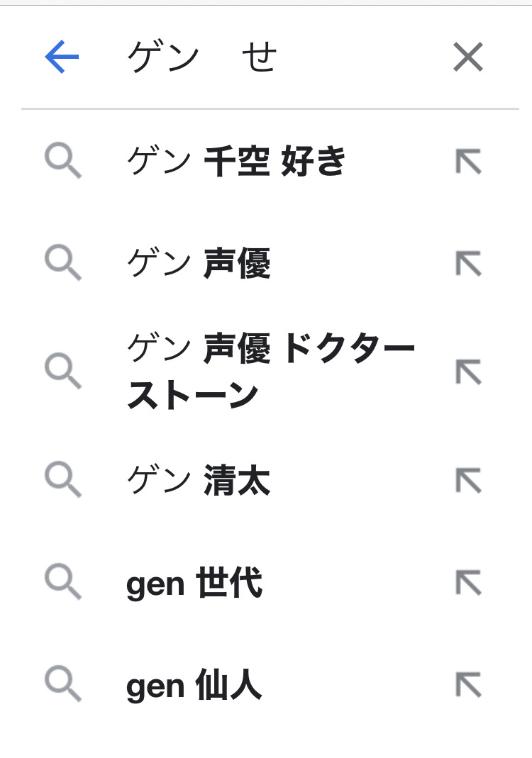This screenshot has height=758, width=532.
Task: Tap magnifier icon beside gen 世代
Action: click(63, 584)
